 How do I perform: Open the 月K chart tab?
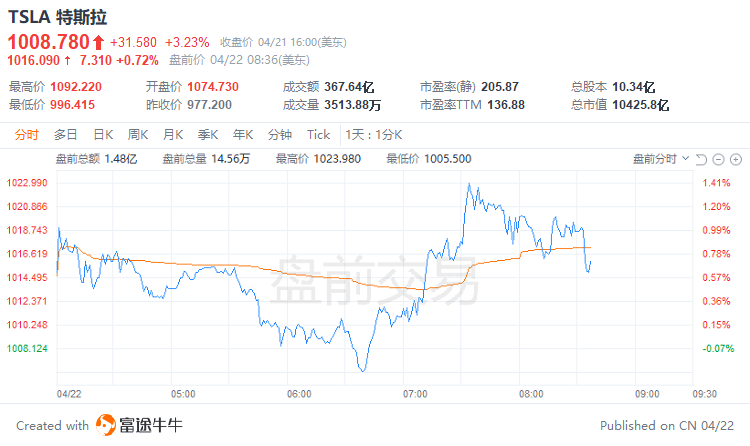click(x=173, y=135)
